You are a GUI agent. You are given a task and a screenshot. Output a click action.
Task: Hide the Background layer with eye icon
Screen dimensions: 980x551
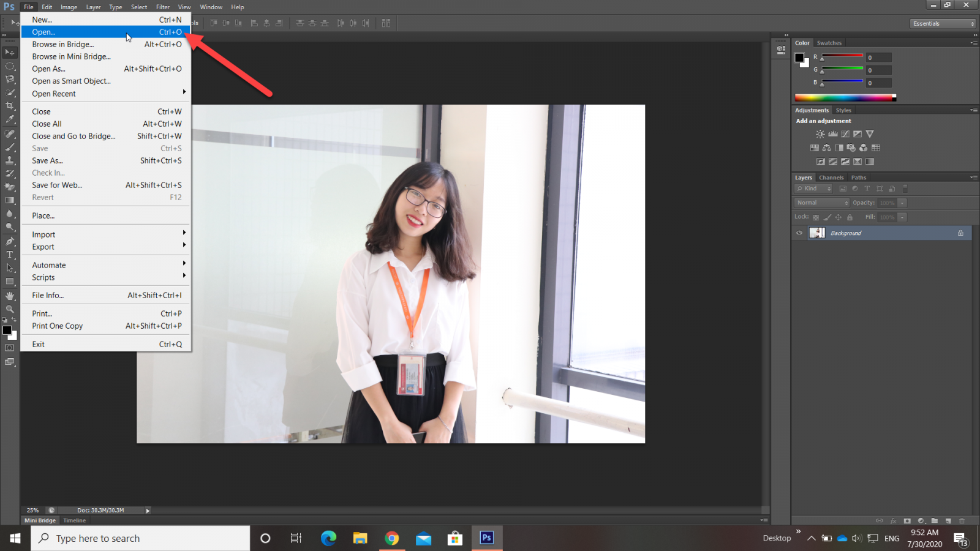pos(799,233)
